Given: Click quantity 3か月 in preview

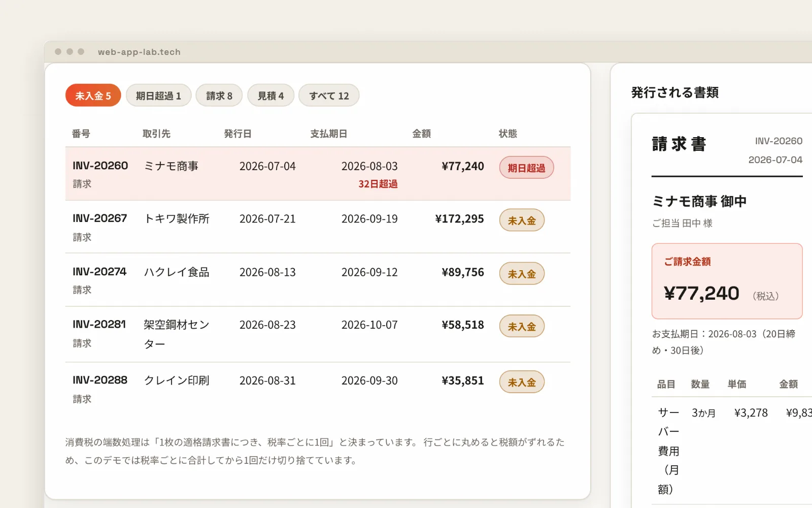Looking at the screenshot, I should (x=704, y=413).
